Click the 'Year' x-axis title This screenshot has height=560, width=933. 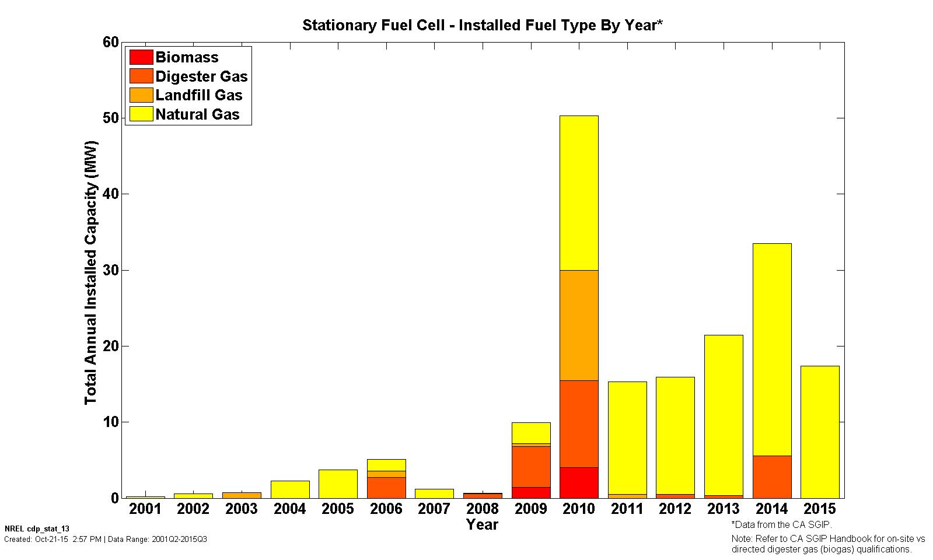(x=482, y=525)
